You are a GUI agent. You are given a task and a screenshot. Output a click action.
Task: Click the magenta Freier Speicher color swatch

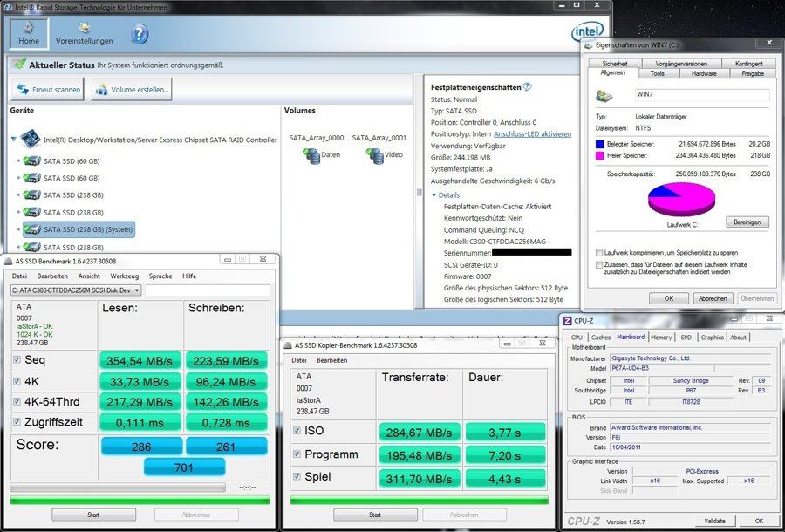tap(600, 155)
